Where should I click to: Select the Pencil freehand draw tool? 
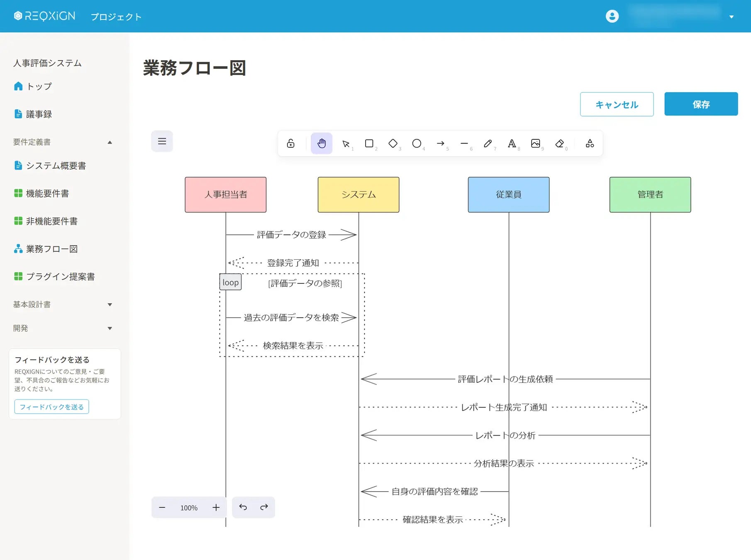[x=488, y=144]
